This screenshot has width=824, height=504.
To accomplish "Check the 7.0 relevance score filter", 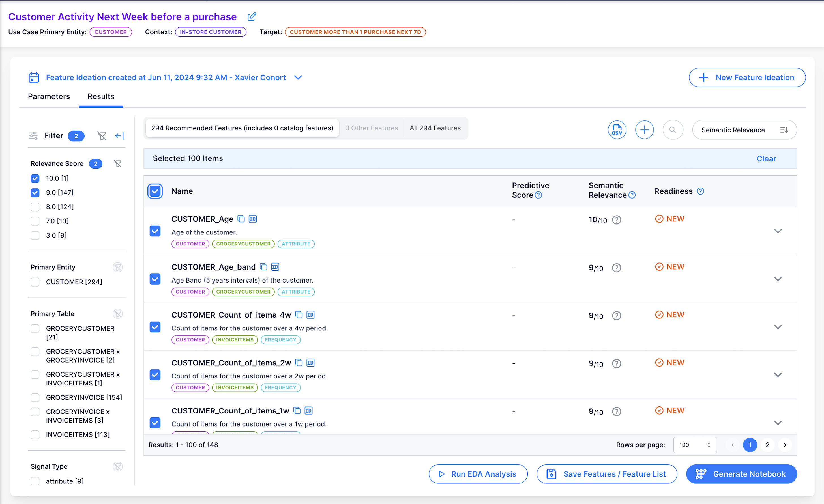I will coord(35,221).
